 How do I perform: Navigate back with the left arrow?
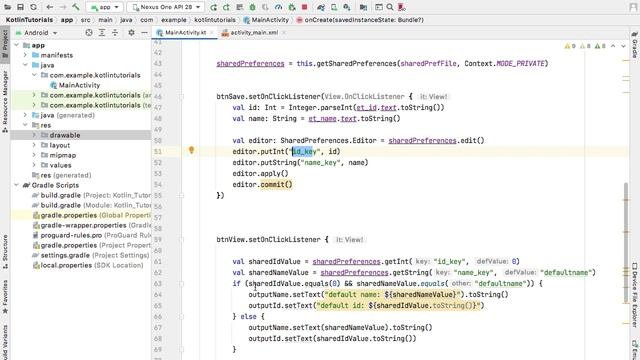(x=49, y=7)
